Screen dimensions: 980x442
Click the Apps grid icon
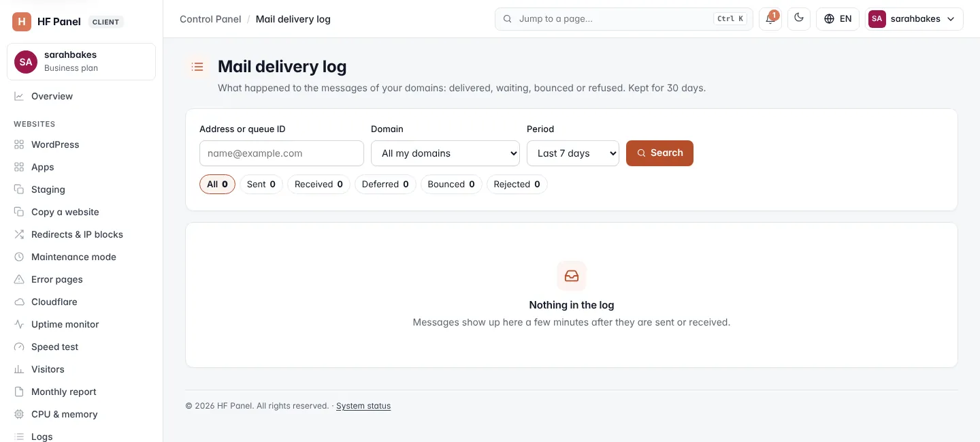click(19, 167)
